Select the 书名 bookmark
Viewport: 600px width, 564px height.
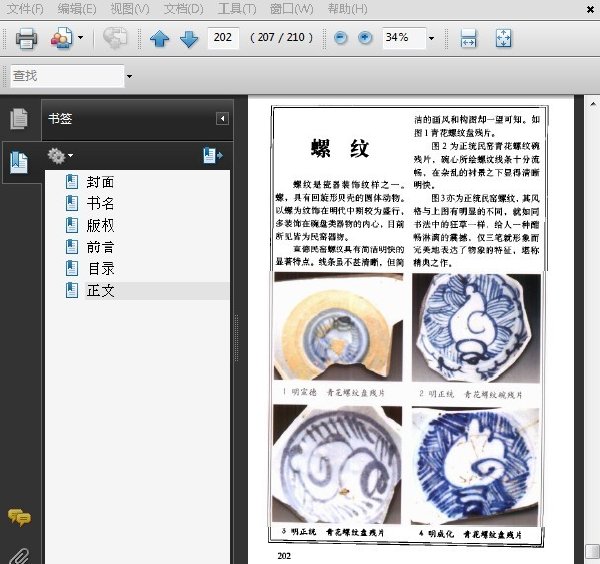[x=100, y=203]
